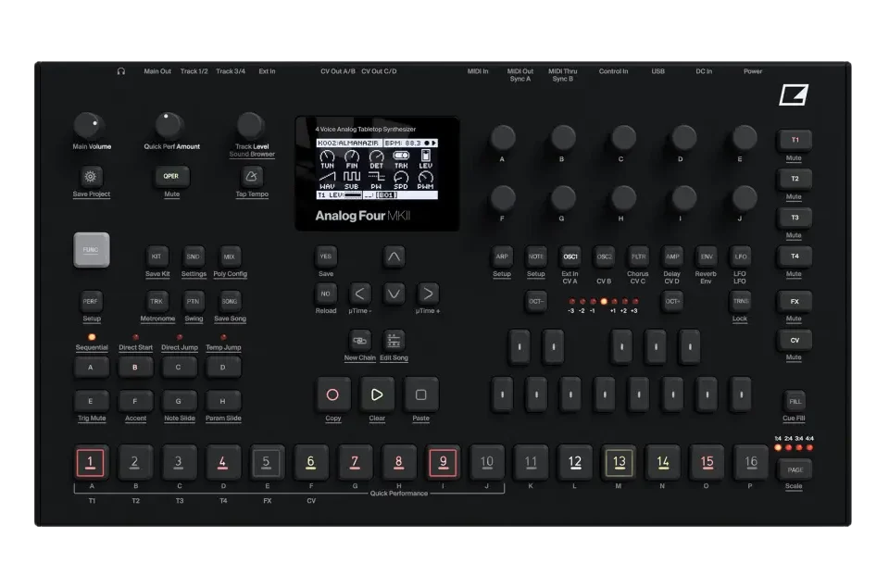Adjust the Main Volume knob

coord(88,126)
